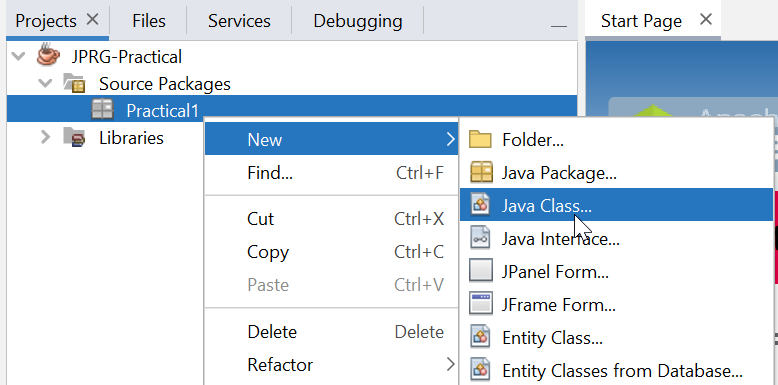The width and height of the screenshot is (778, 385).
Task: Create a new Entity Class...
Action: coord(616,337)
